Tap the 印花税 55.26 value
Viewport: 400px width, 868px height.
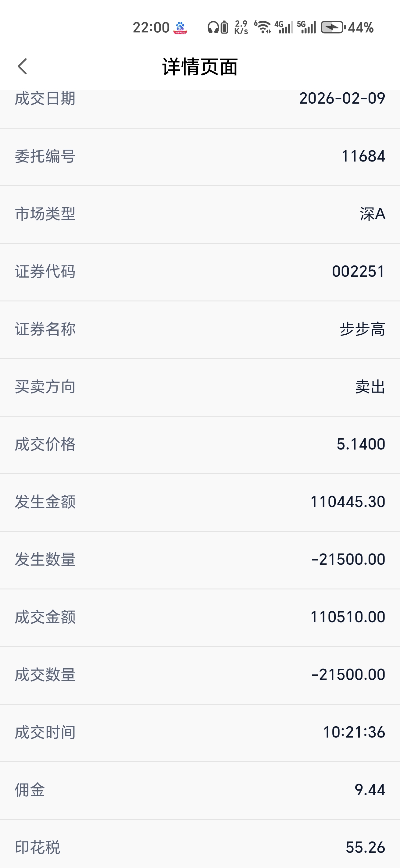[x=365, y=848]
